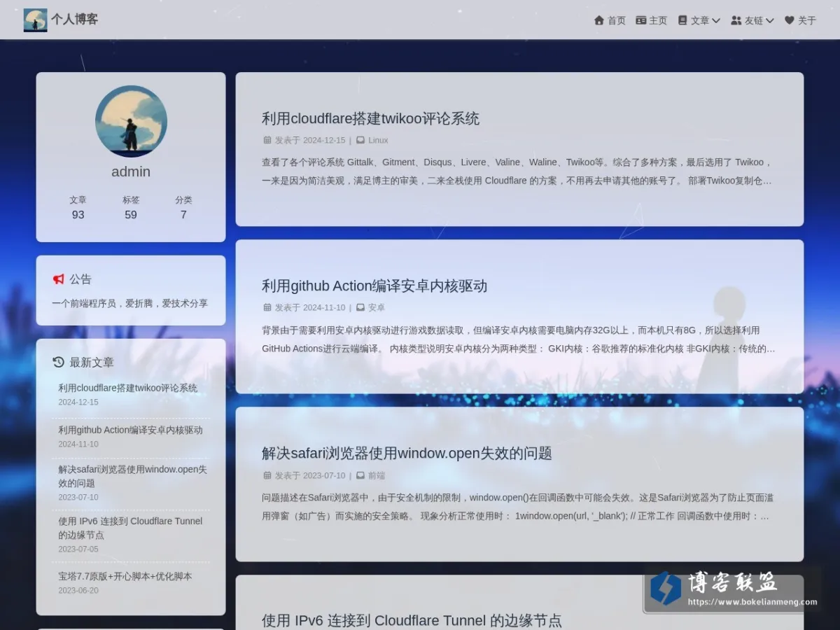The width and height of the screenshot is (840, 630).
Task: Open the 个人博客 site title link
Action: 75,20
